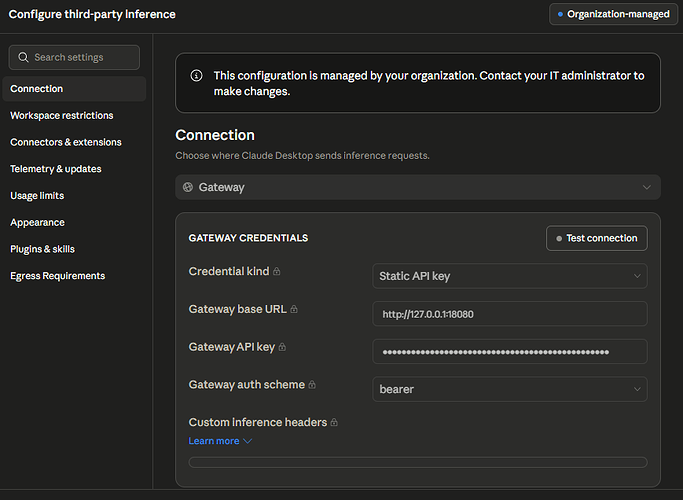Go to Egress Requirements
This screenshot has width=683, height=500.
pos(57,276)
